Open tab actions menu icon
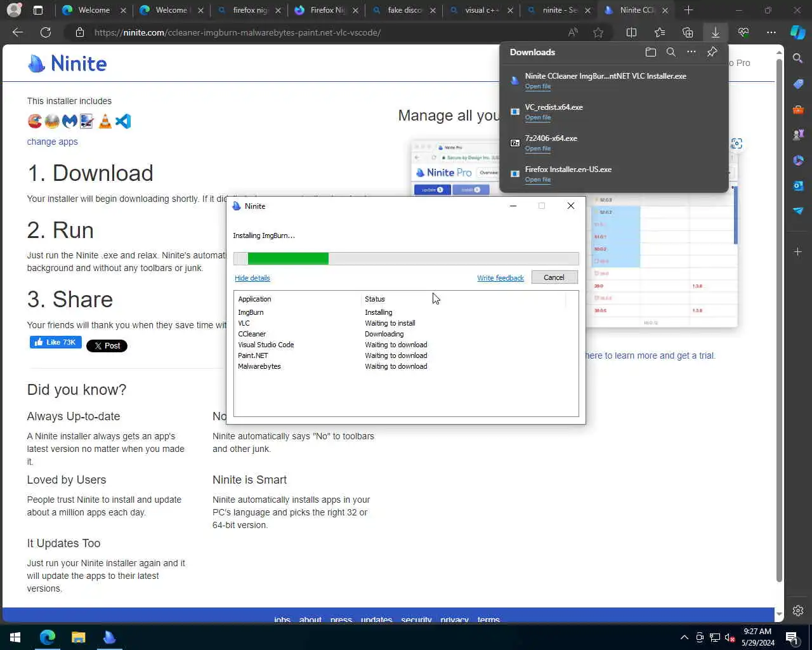This screenshot has height=650, width=812. click(x=38, y=10)
